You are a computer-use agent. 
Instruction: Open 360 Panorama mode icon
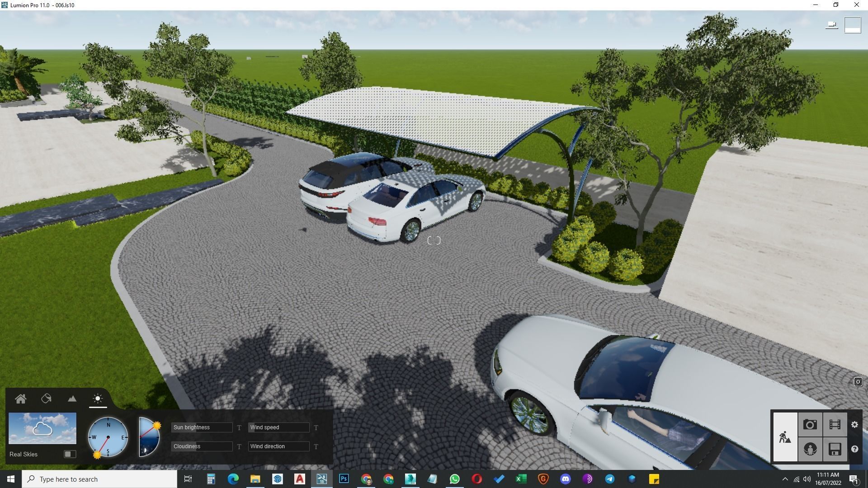[x=810, y=449]
